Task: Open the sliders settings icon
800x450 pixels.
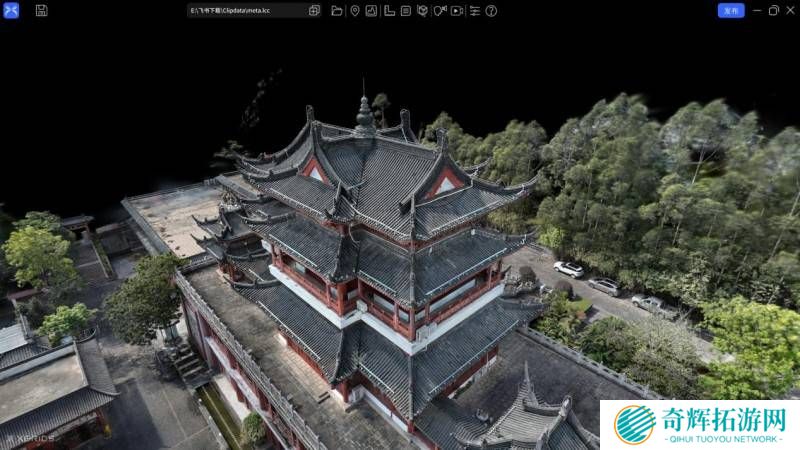Action: (x=474, y=10)
